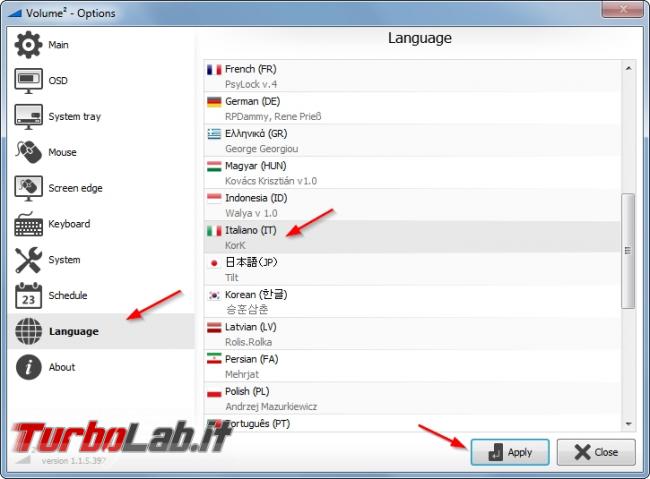Click the Polish flag icon
The width and height of the screenshot is (650, 479).
pos(214,391)
